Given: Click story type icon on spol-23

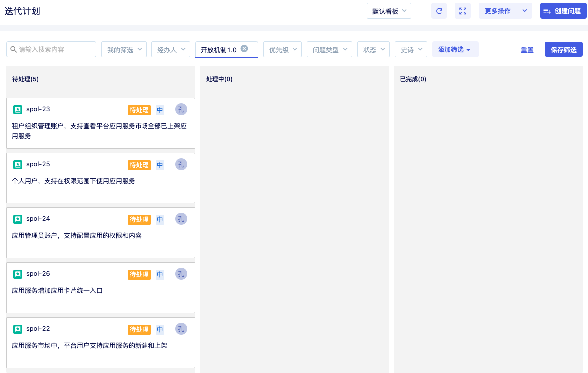Looking at the screenshot, I should (x=17, y=110).
